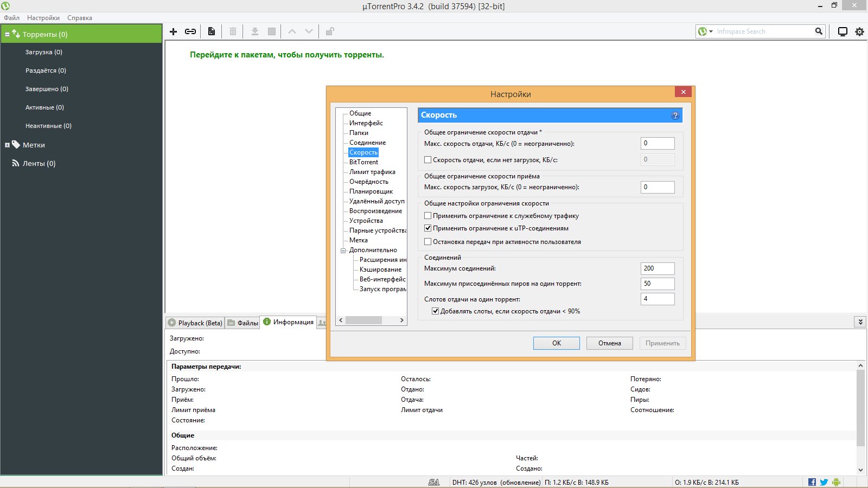Switch to the Файлы tab

pos(242,323)
